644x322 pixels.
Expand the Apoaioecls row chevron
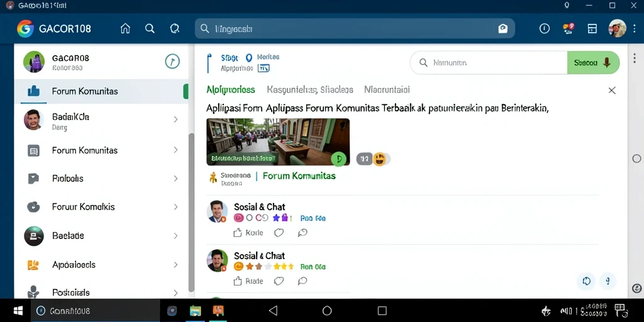(x=175, y=265)
